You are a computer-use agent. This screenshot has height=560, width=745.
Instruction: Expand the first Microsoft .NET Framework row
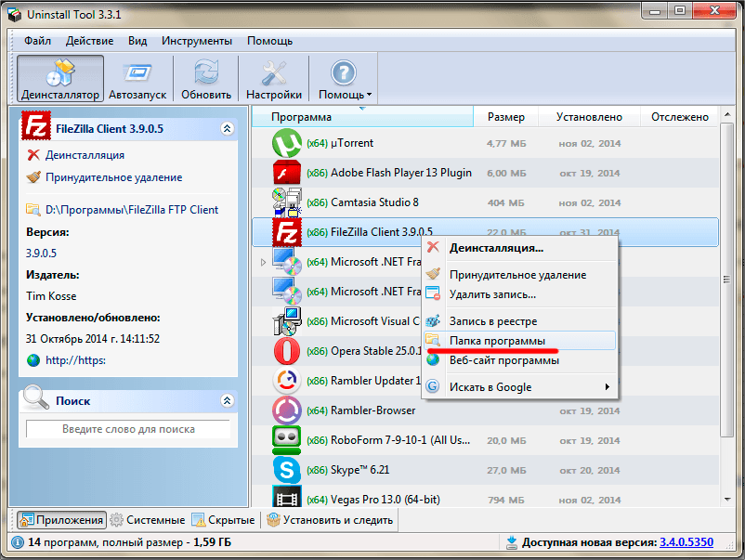point(263,262)
